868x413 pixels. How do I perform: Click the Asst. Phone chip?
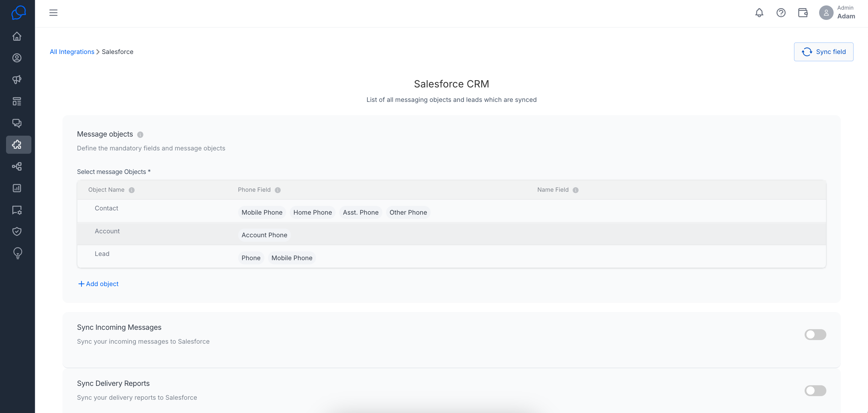pyautogui.click(x=361, y=213)
